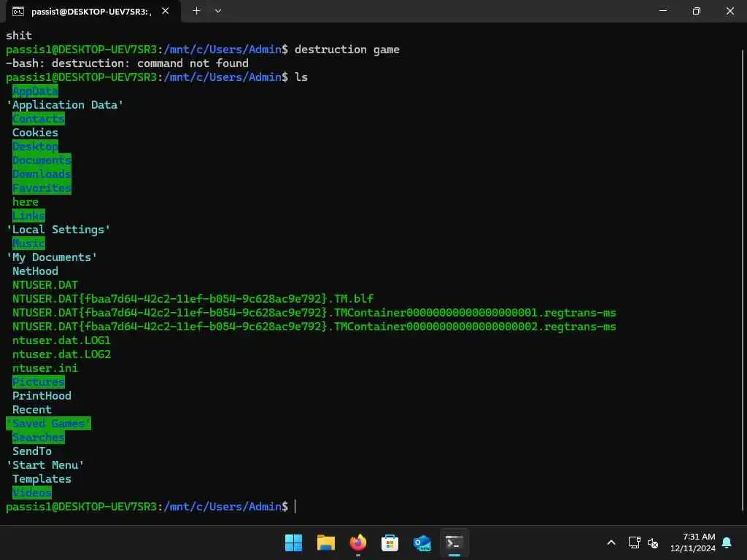
Task: Click the 'destruction game' command text
Action: (x=347, y=50)
